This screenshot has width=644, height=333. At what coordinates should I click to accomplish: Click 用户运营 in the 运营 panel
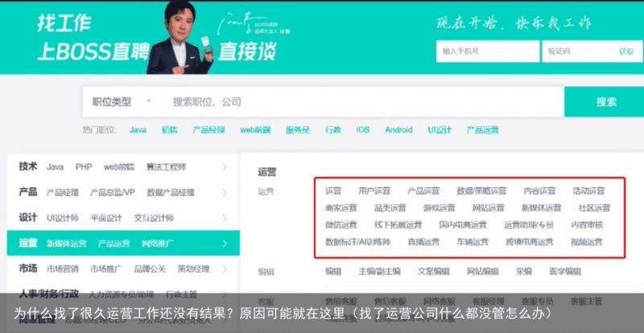374,191
